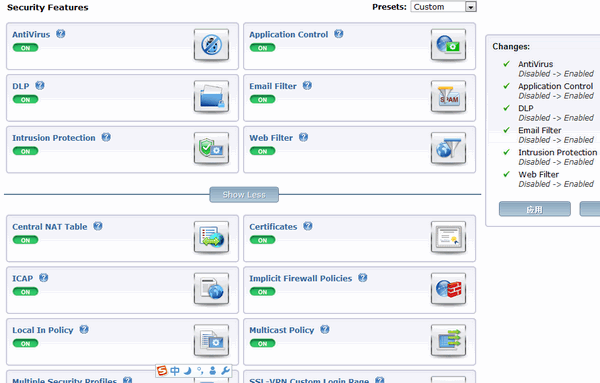The image size is (600, 383).
Task: Open help for Intrusion Protection
Action: (x=106, y=137)
